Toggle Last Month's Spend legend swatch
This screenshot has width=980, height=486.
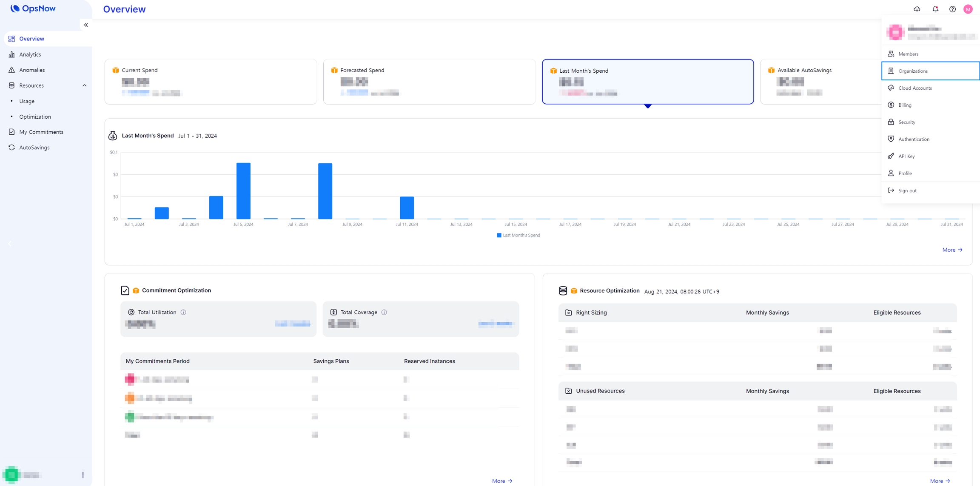point(499,235)
